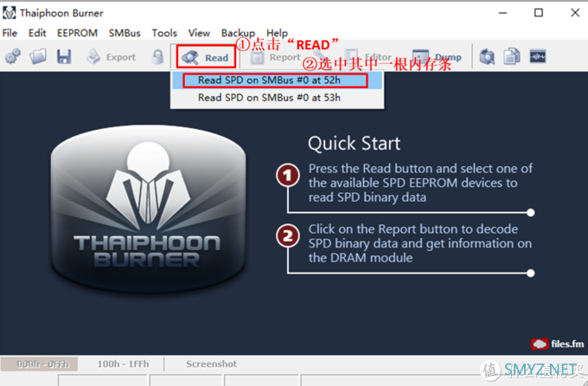This screenshot has width=588, height=386.
Task: Minimize the Thaiphoon Burner window
Action: tap(503, 13)
